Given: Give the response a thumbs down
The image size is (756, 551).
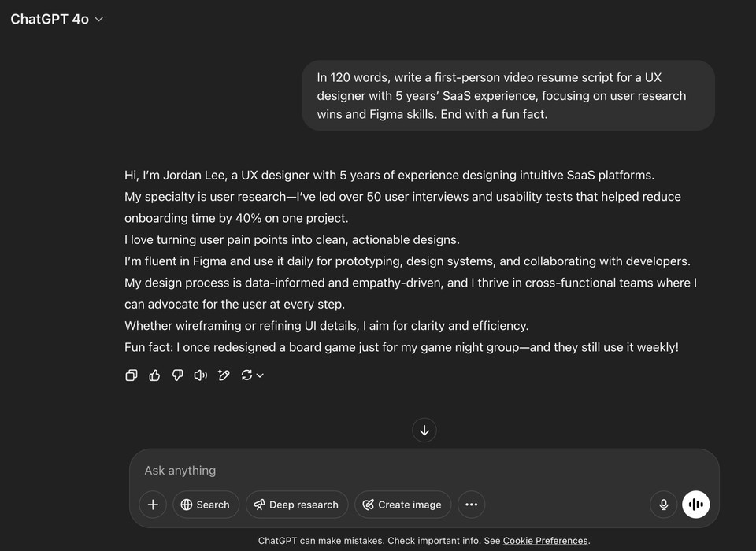Looking at the screenshot, I should [177, 375].
